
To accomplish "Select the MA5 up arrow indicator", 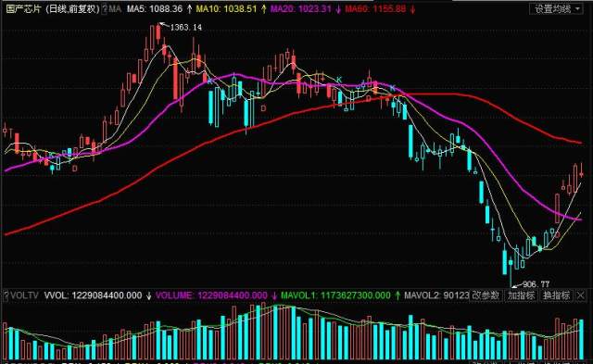I will [x=189, y=9].
